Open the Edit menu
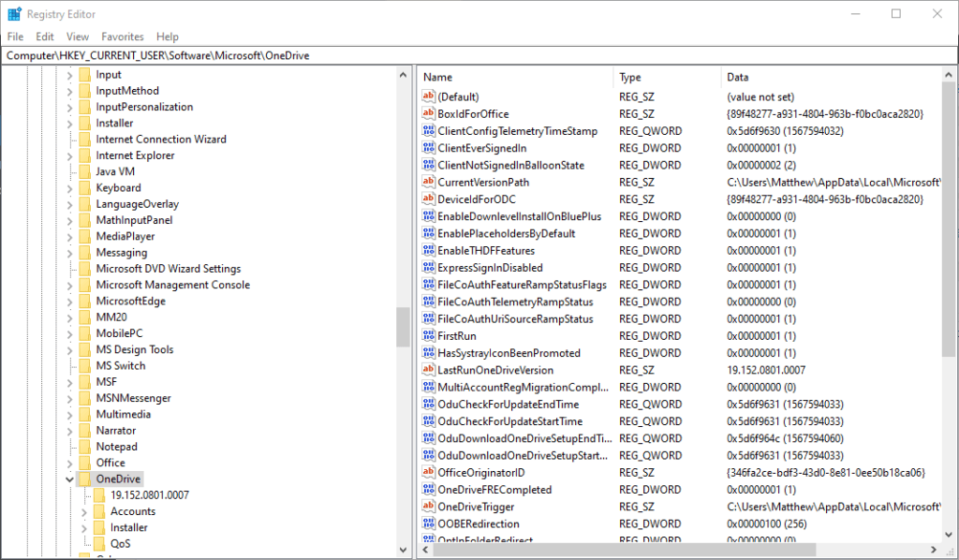 pos(45,37)
